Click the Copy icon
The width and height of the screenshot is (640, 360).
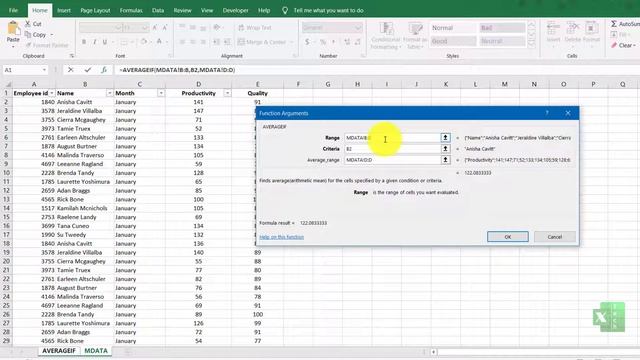tap(28, 35)
